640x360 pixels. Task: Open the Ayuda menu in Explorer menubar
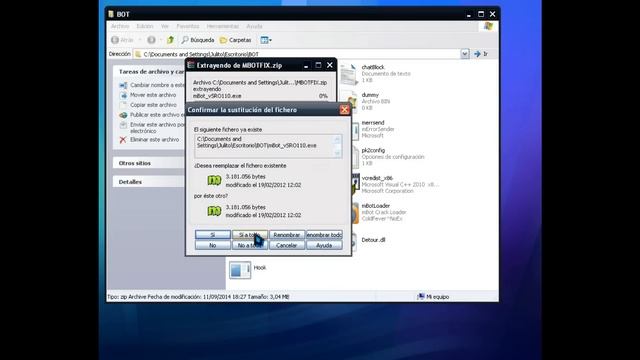point(254,26)
